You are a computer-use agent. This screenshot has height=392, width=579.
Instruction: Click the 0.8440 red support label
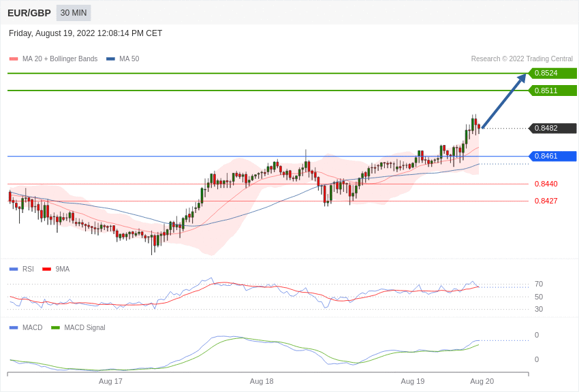[546, 184]
